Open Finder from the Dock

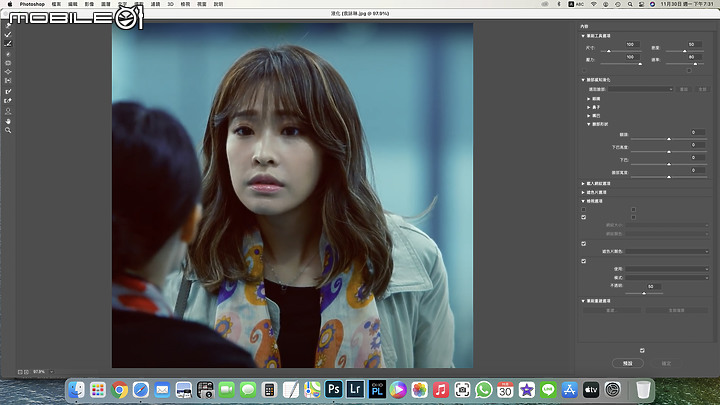click(76, 390)
